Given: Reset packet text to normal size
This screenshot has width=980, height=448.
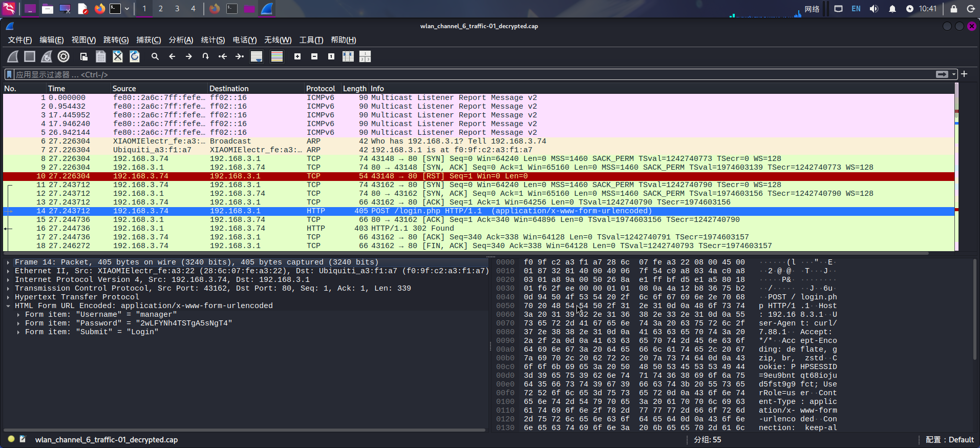Looking at the screenshot, I should (331, 56).
